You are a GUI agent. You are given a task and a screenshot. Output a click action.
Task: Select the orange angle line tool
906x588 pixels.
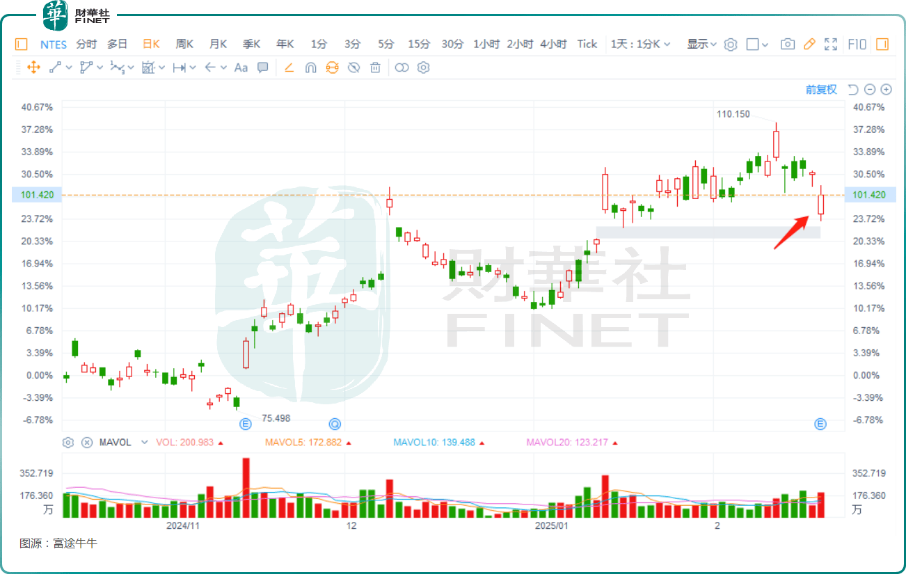point(289,67)
